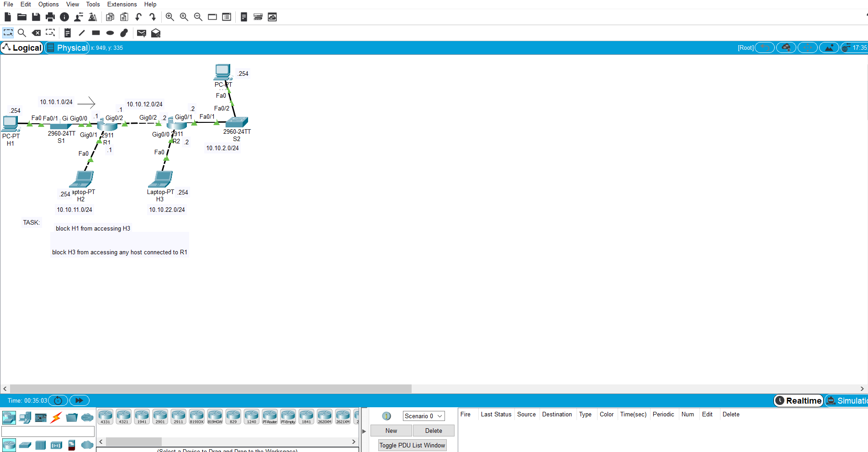Open the Activity Wizard
The image size is (868, 452).
[93, 17]
